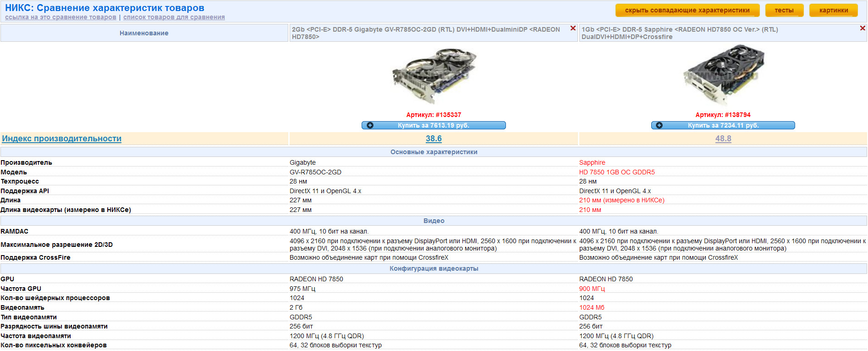Open the 'тесты' button
Image resolution: width=868 pixels, height=351 pixels.
(784, 10)
